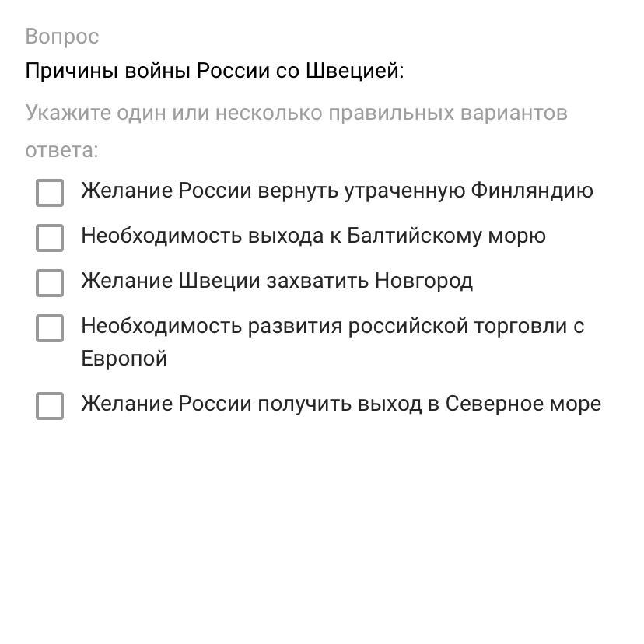Click label 'Необходимость развития российской торговли с'

(x=333, y=327)
